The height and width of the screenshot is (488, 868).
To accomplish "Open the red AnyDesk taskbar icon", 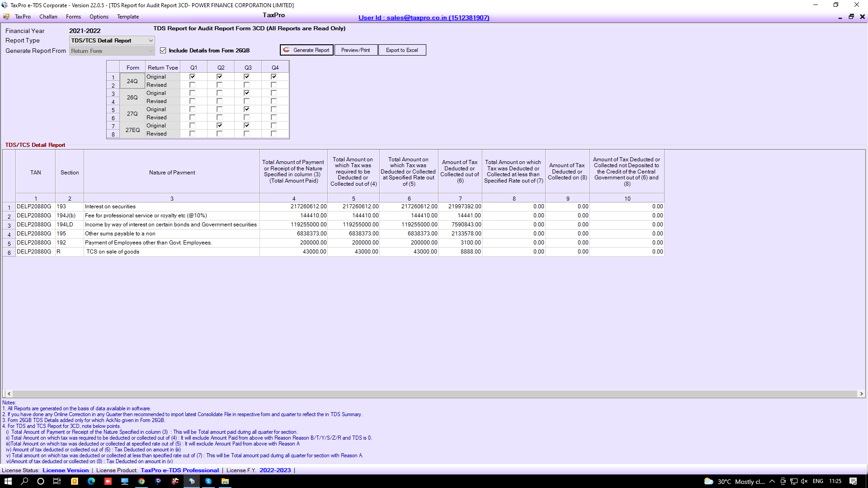I will tap(108, 481).
